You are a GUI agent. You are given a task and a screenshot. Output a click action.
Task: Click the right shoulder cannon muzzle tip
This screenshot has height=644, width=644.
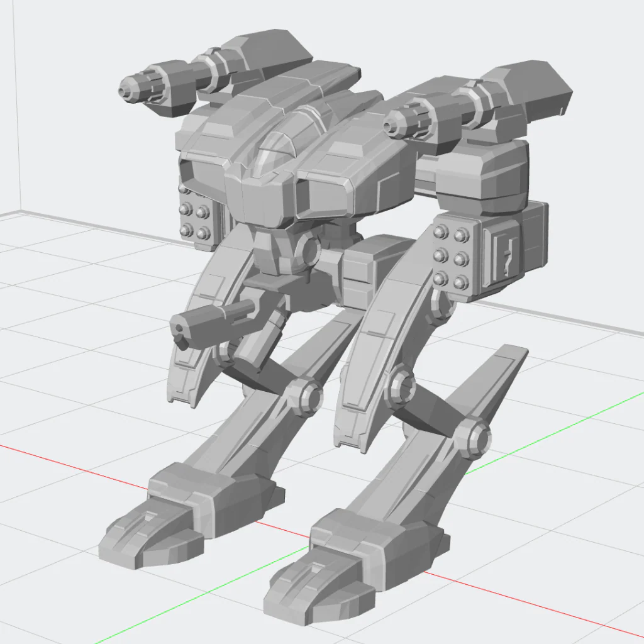(391, 123)
